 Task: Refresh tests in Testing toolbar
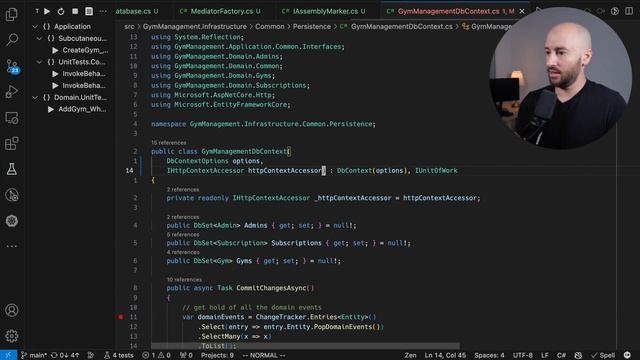[x=61, y=11]
